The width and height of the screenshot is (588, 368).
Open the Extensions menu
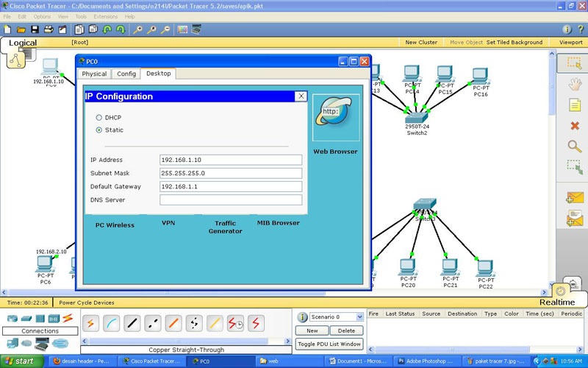coord(106,16)
